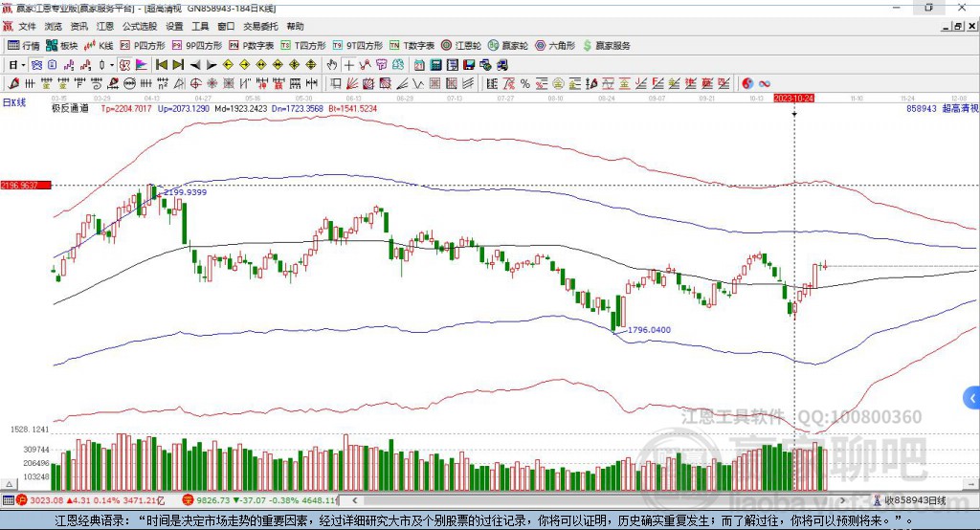Click the horizontal scrollbar left arrow
Image resolution: width=980 pixels, height=530 pixels.
pos(354,500)
